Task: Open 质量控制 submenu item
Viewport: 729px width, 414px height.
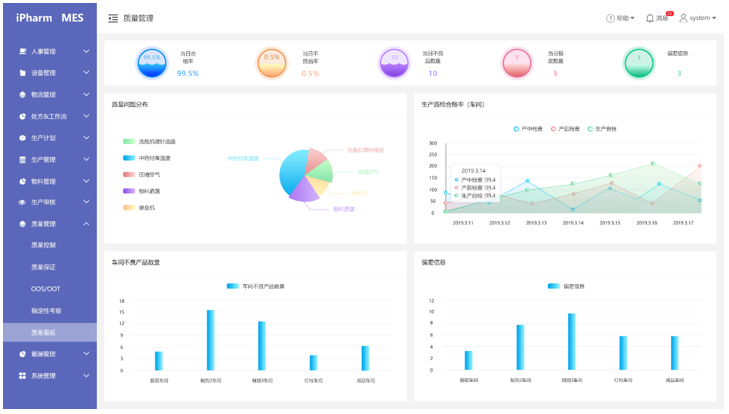Action: coord(43,245)
